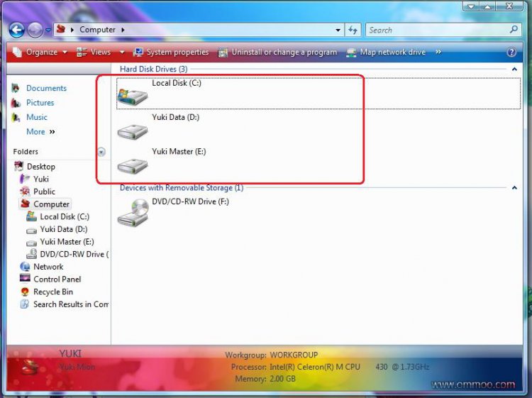The height and width of the screenshot is (398, 532).
Task: Expand More favorite links
Action: [40, 132]
